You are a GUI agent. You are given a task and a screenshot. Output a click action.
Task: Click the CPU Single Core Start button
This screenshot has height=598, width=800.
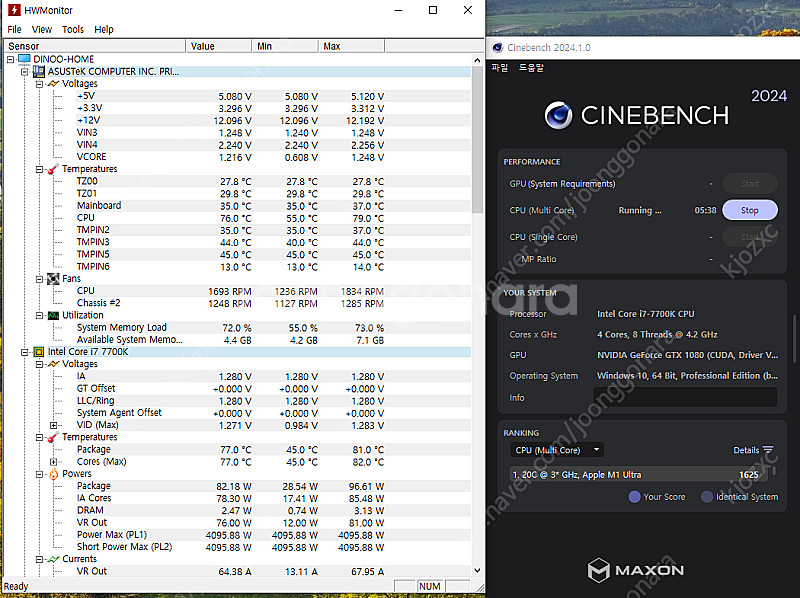click(x=749, y=237)
